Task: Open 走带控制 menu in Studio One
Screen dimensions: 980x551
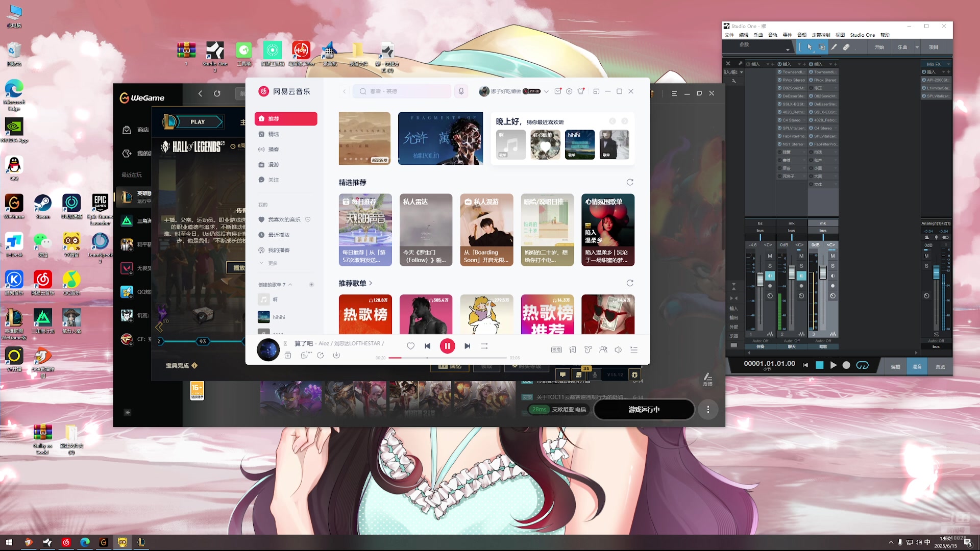Action: tap(821, 35)
